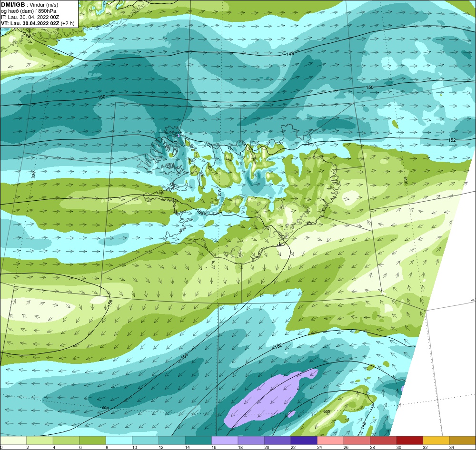The height and width of the screenshot is (450, 476).
Task: Click the legend tick value "2"
Action: [x=28, y=447]
